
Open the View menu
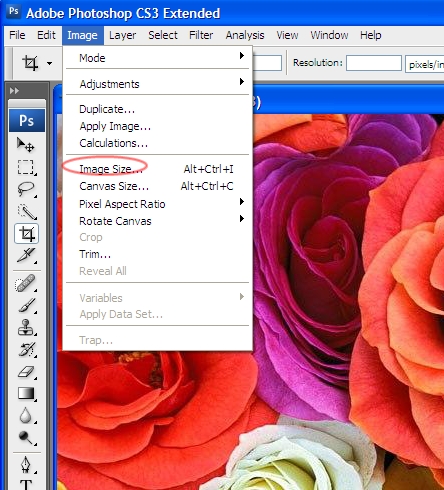pos(287,35)
